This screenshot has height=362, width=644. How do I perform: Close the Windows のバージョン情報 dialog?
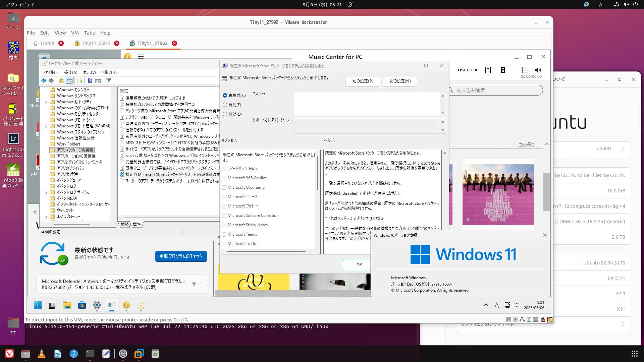(544, 235)
